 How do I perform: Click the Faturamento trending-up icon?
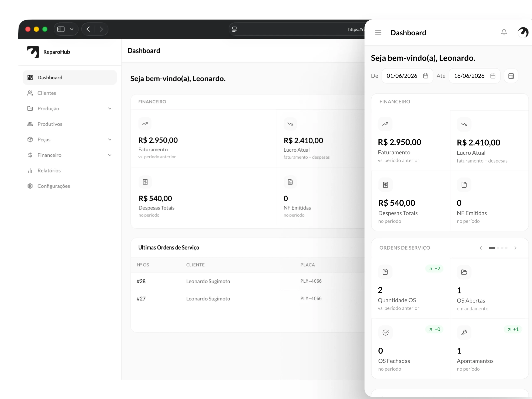(385, 124)
